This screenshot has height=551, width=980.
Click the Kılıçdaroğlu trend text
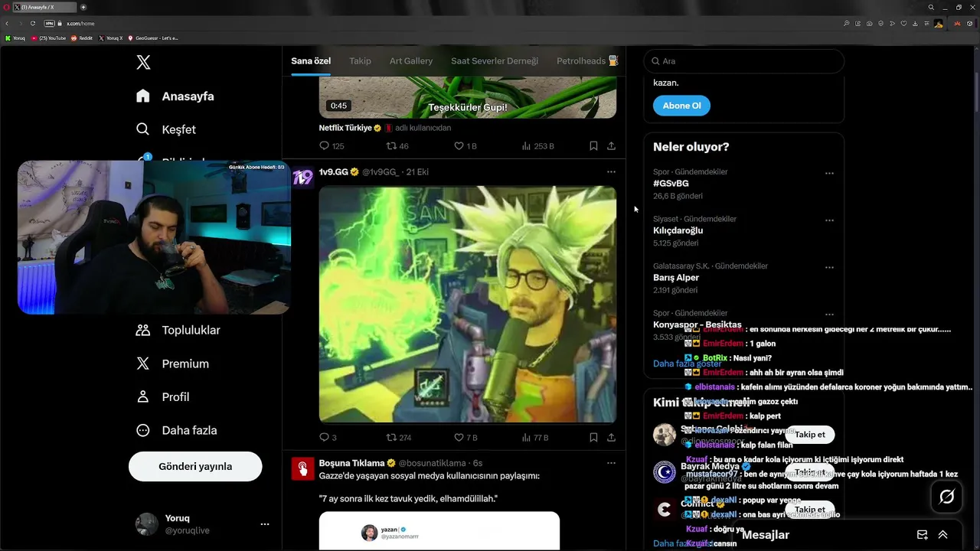678,230
